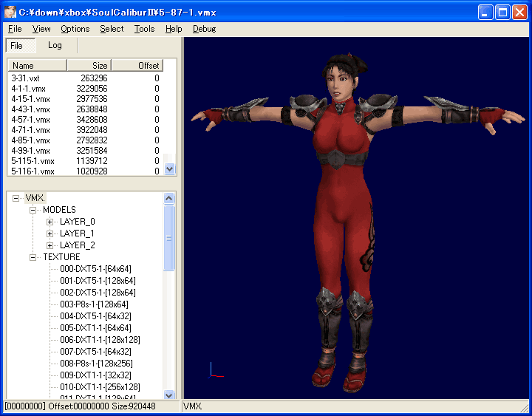
Task: Select texture 000-DXT5-1-[64x64]
Action: (x=95, y=269)
